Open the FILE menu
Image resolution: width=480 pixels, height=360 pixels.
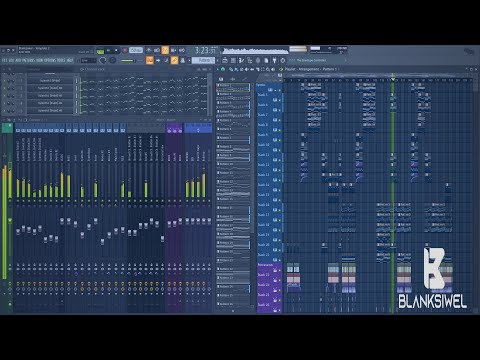[x=5, y=60]
